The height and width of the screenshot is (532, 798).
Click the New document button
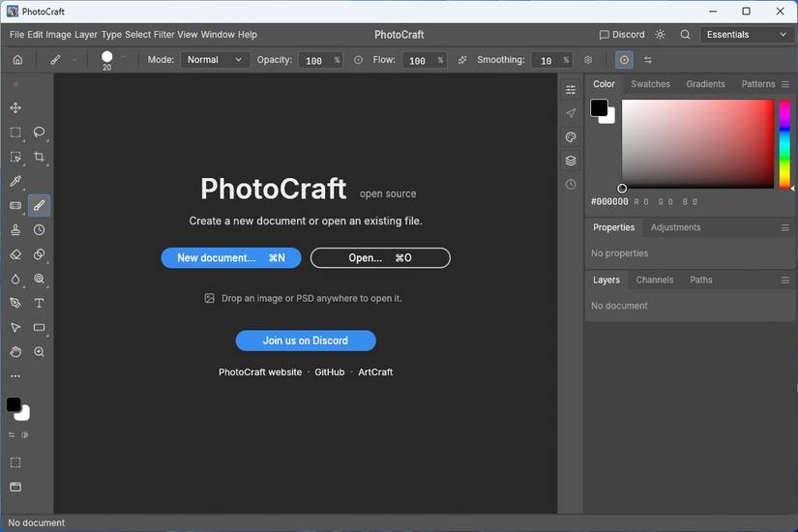(231, 258)
